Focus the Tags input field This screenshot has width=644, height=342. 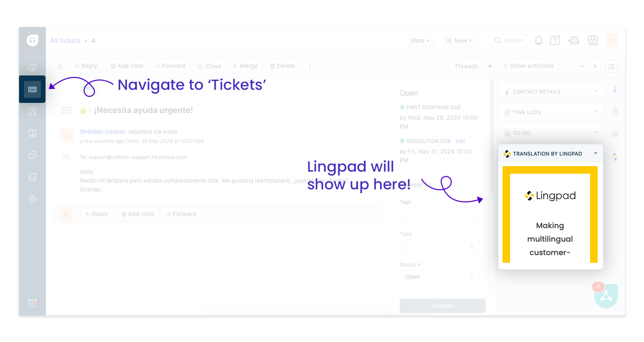click(439, 214)
